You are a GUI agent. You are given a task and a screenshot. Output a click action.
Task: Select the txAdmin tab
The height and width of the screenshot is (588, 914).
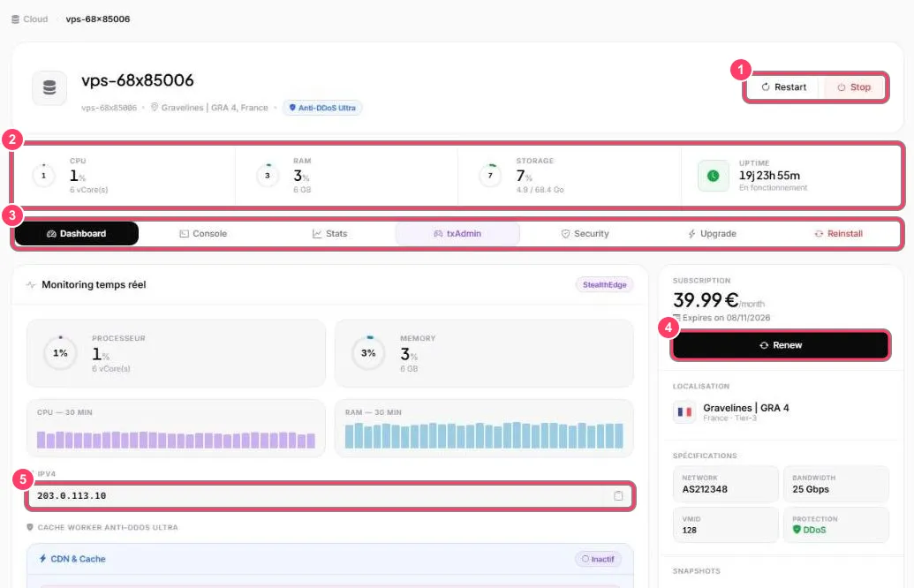pos(457,234)
